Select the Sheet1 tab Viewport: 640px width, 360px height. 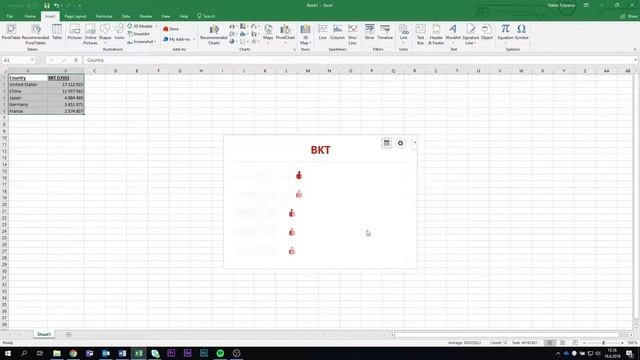point(44,334)
